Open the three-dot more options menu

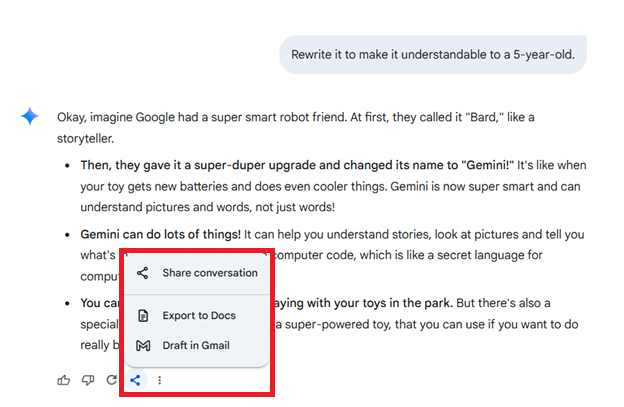(x=159, y=380)
